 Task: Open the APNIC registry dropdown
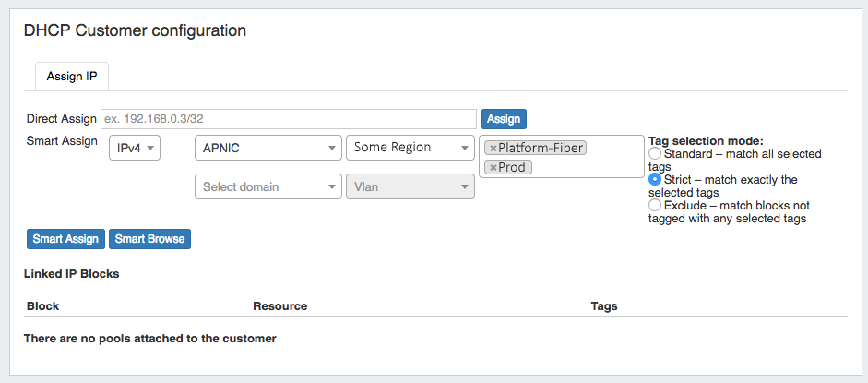click(268, 148)
